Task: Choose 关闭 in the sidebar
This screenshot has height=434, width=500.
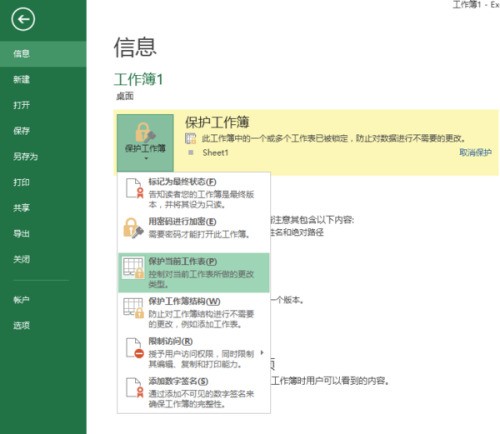Action: (x=43, y=259)
